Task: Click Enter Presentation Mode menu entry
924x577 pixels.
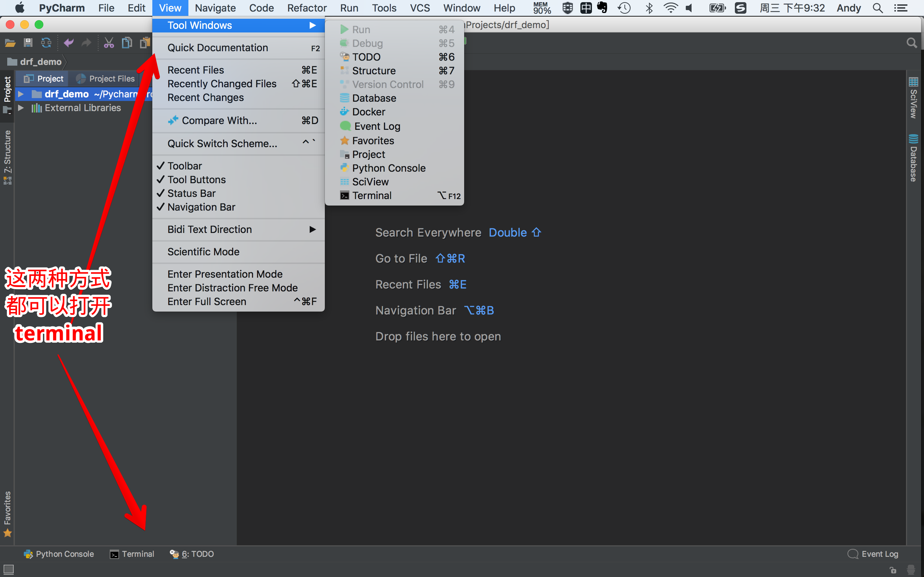Action: point(225,274)
